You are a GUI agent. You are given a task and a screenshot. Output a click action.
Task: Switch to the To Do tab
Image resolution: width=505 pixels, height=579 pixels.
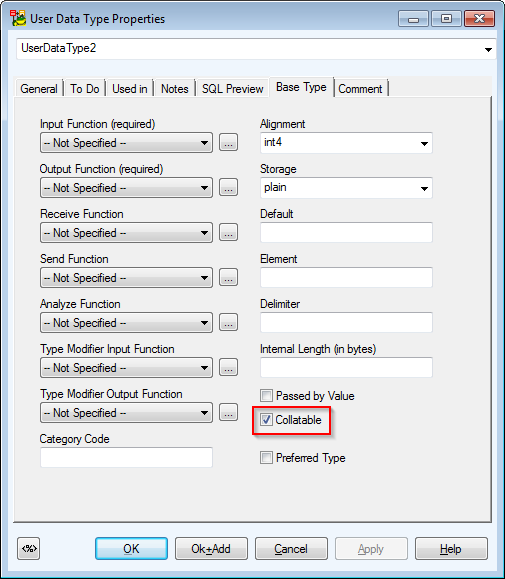click(x=85, y=89)
